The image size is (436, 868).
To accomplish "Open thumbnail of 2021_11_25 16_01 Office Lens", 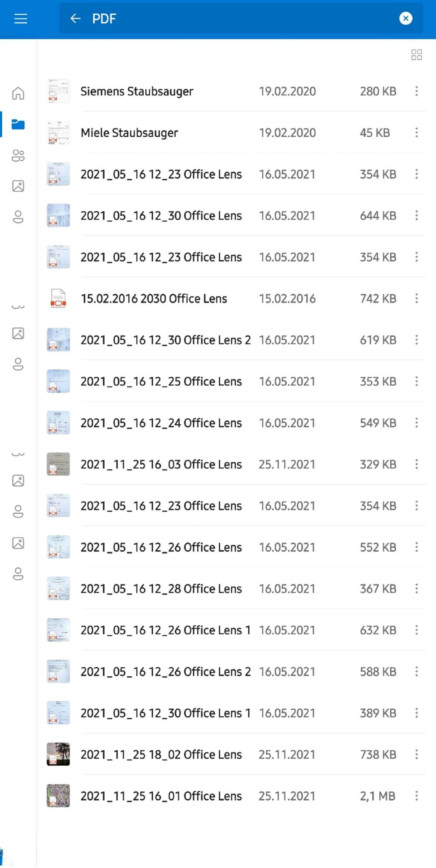I will (x=58, y=796).
